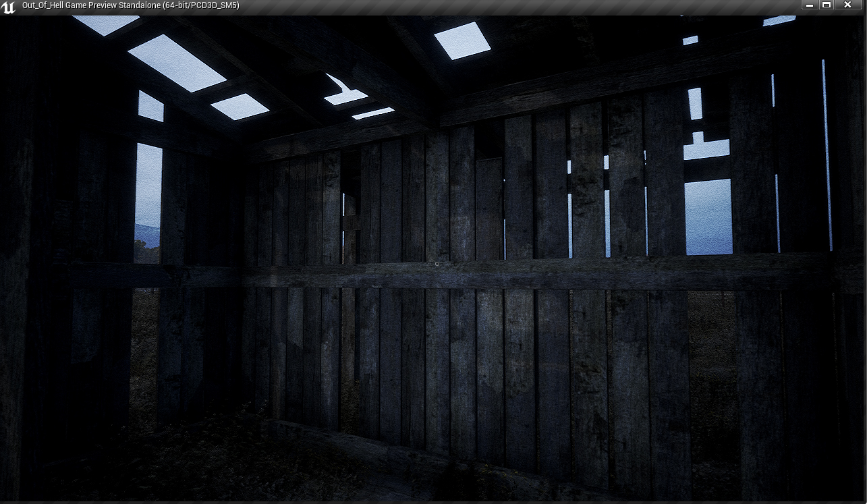Image resolution: width=867 pixels, height=504 pixels.
Task: Click the jagged broken hole in the ceiling
Action: pyautogui.click(x=344, y=92)
